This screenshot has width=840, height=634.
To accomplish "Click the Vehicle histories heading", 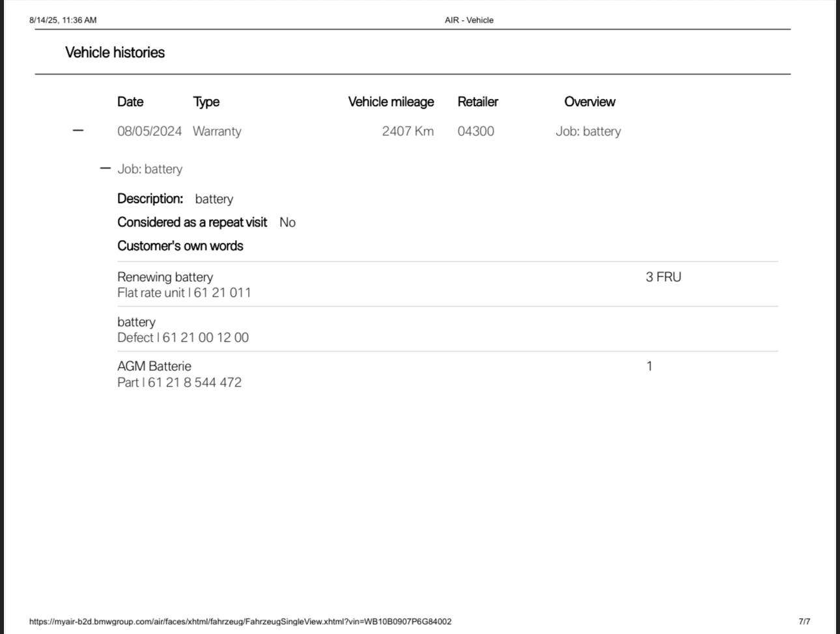I will pos(115,53).
